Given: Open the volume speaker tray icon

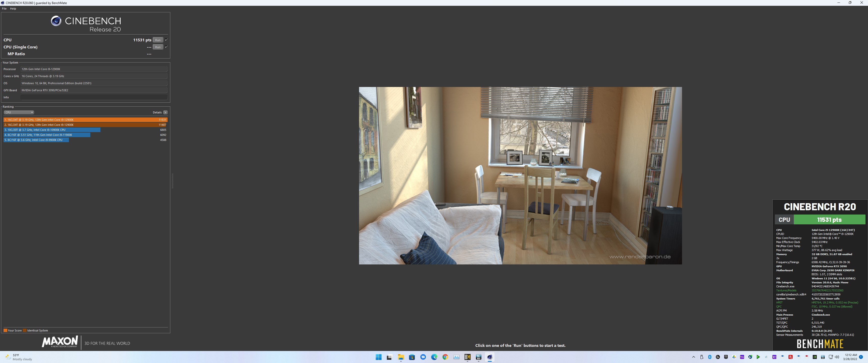Looking at the screenshot, I should (837, 357).
